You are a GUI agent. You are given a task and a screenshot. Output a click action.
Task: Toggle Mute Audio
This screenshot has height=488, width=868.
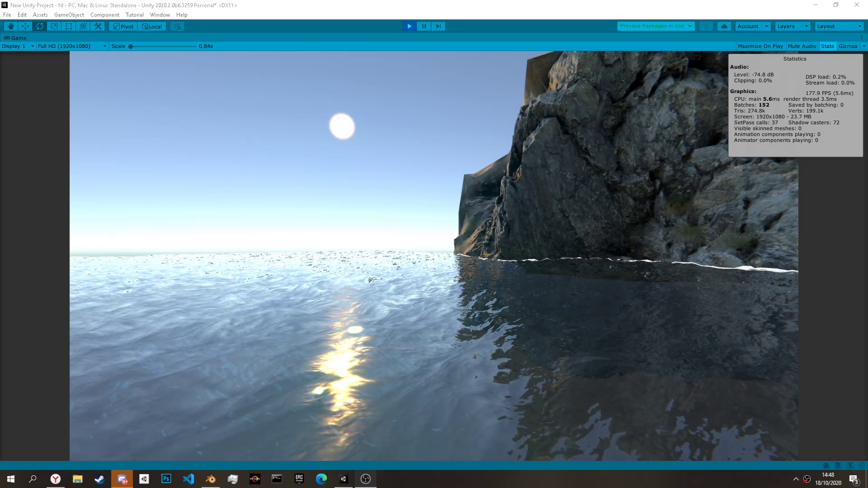[x=802, y=46]
